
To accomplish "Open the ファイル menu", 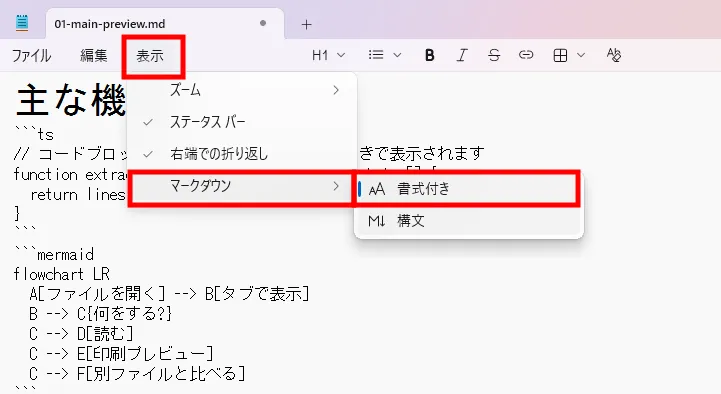I will pyautogui.click(x=31, y=56).
